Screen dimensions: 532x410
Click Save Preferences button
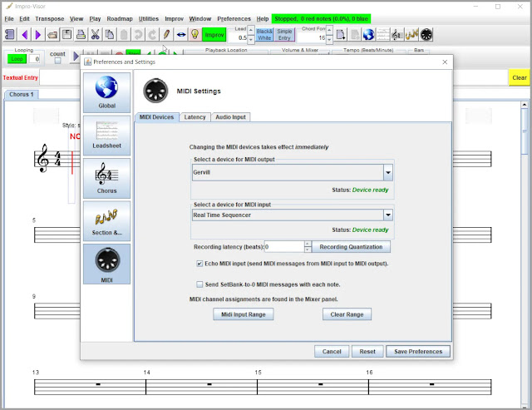[418, 351]
